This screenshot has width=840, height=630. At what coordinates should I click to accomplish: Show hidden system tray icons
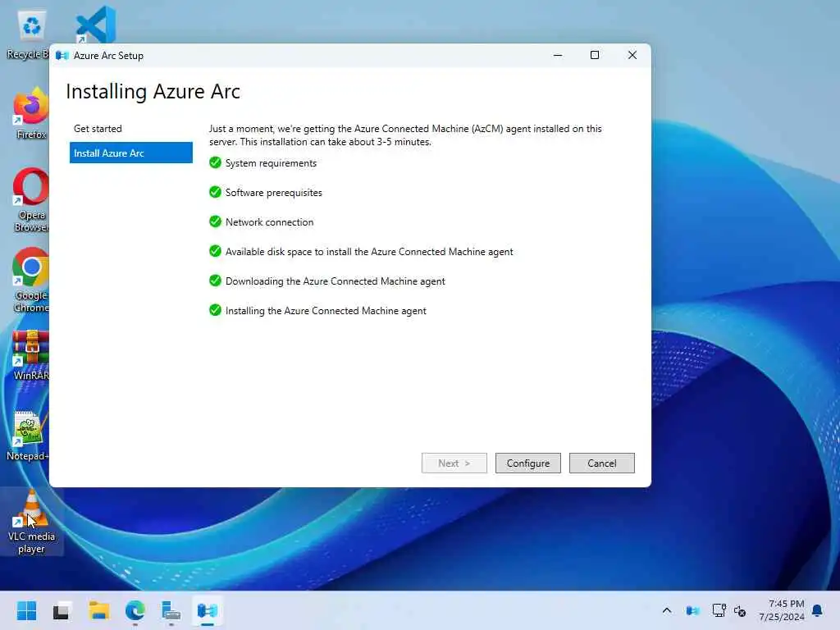tap(667, 610)
